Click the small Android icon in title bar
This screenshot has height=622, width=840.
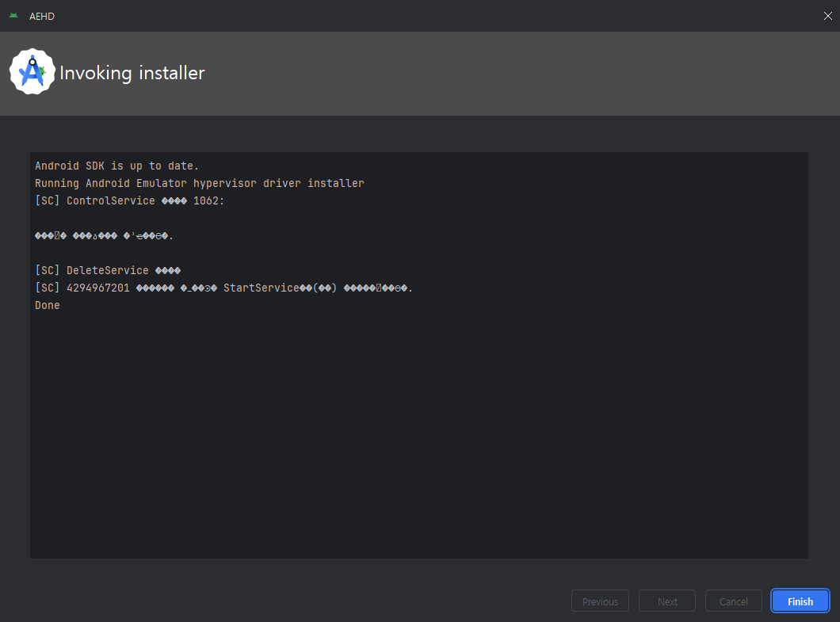tap(13, 16)
